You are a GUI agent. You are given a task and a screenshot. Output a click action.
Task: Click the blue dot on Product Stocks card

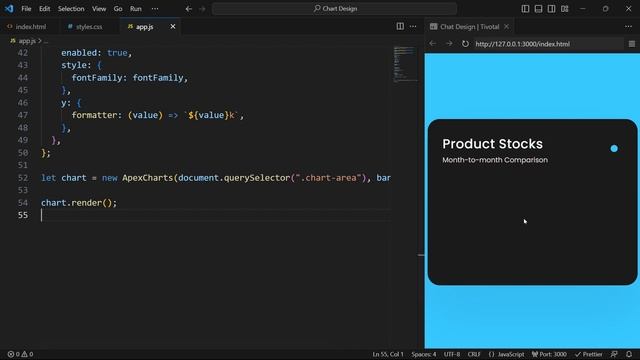tap(614, 149)
